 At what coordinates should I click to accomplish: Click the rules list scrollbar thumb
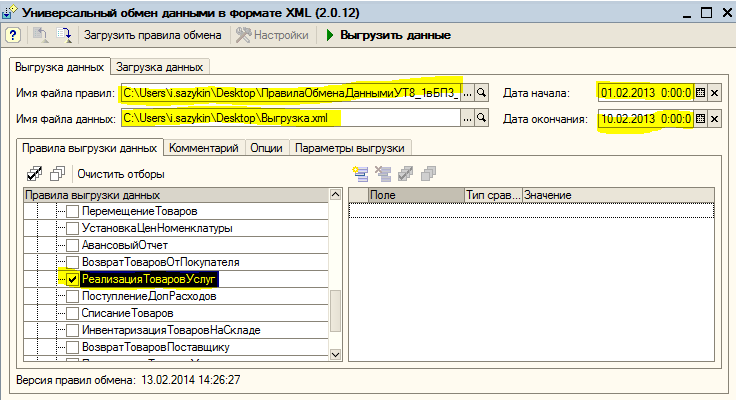[335, 311]
